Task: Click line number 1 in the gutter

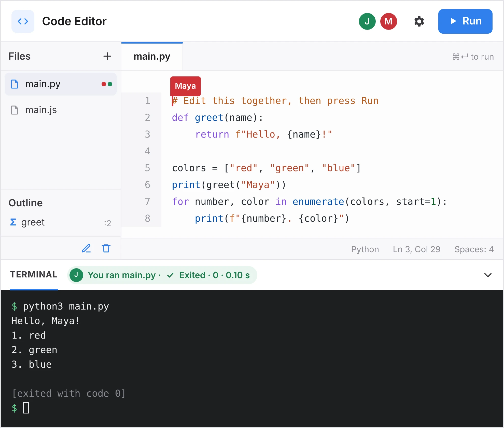Action: click(148, 101)
